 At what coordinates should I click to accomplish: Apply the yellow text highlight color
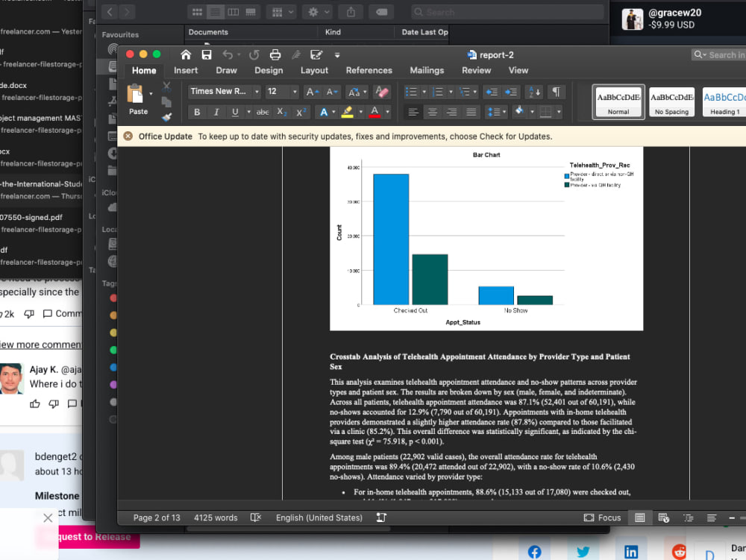pyautogui.click(x=348, y=112)
